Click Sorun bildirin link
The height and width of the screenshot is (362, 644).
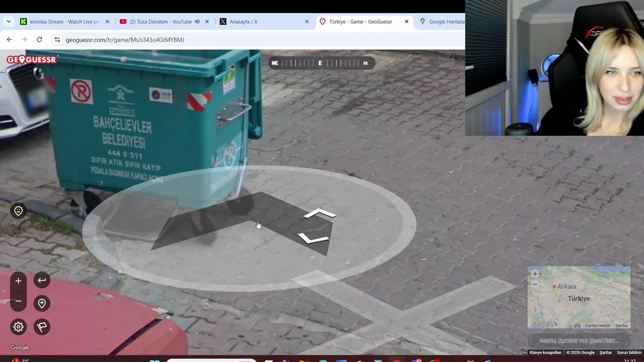(x=629, y=352)
